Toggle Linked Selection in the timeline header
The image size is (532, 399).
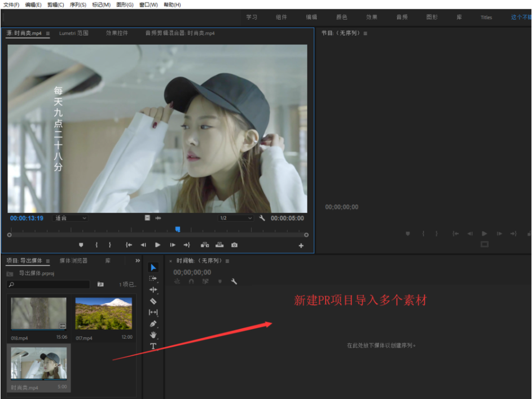[205, 282]
